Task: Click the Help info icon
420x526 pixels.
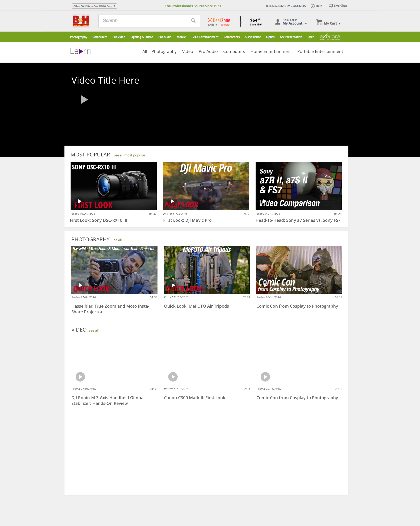Action: [x=312, y=6]
